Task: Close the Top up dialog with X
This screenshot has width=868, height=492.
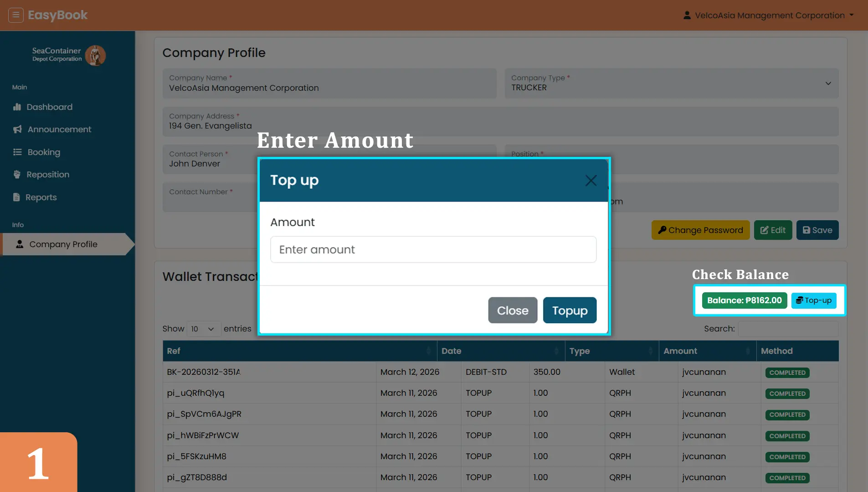Action: pyautogui.click(x=591, y=181)
